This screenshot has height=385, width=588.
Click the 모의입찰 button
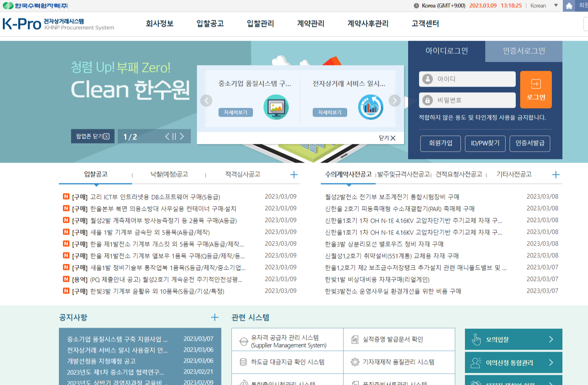coord(514,339)
